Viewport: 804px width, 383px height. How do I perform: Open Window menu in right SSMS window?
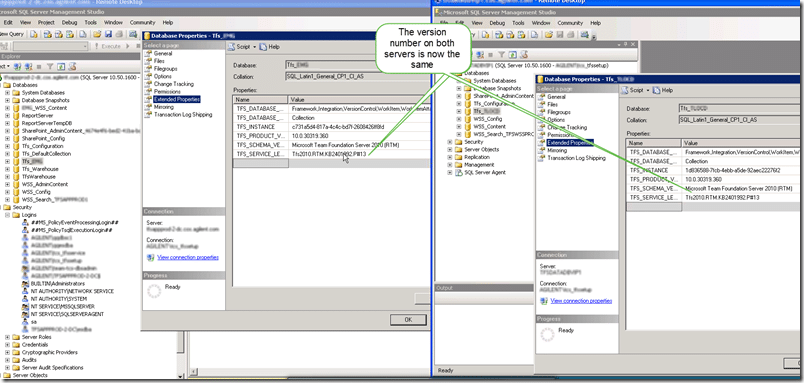[x=540, y=23]
